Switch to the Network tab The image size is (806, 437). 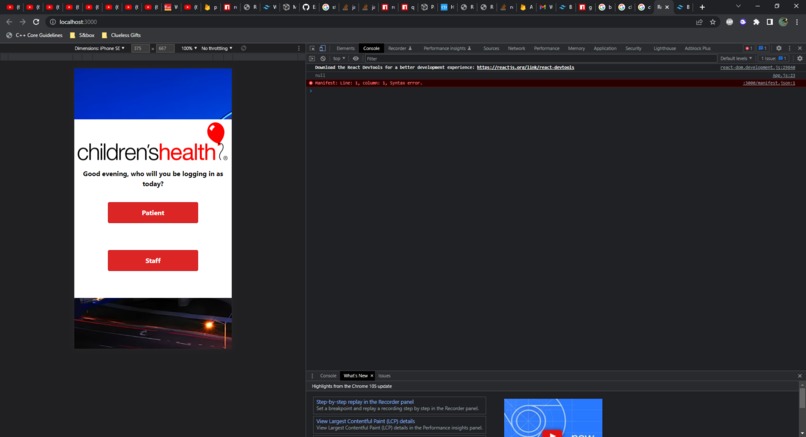[516, 48]
